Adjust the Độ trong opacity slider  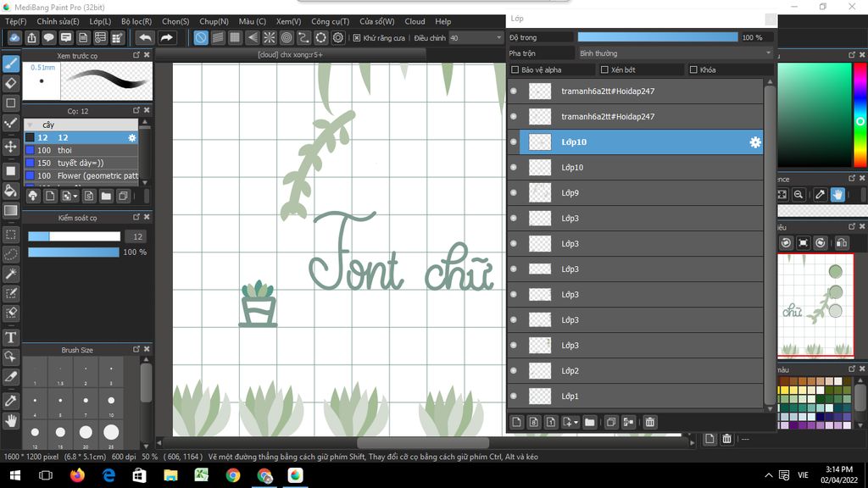click(658, 37)
